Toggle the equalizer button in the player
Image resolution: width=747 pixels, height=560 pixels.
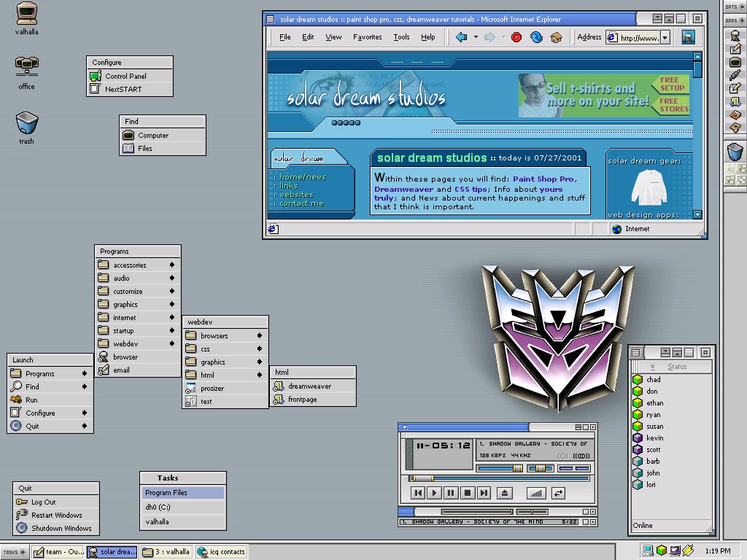click(x=536, y=494)
